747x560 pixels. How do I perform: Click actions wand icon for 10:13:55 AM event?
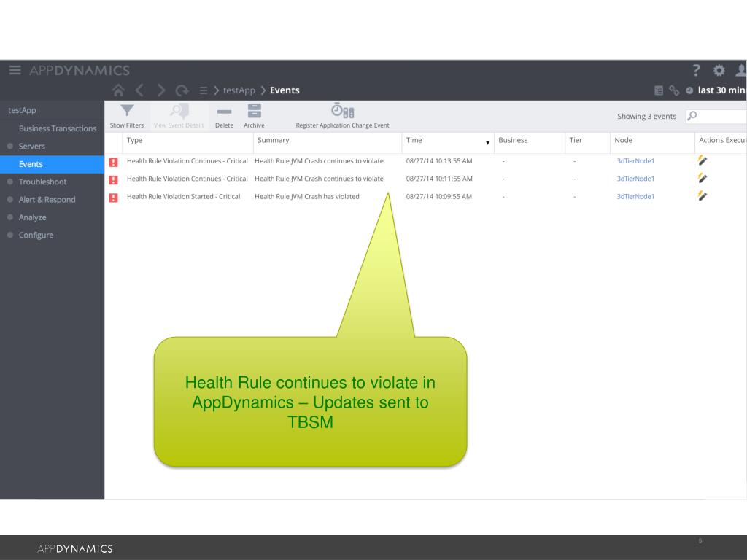(703, 160)
